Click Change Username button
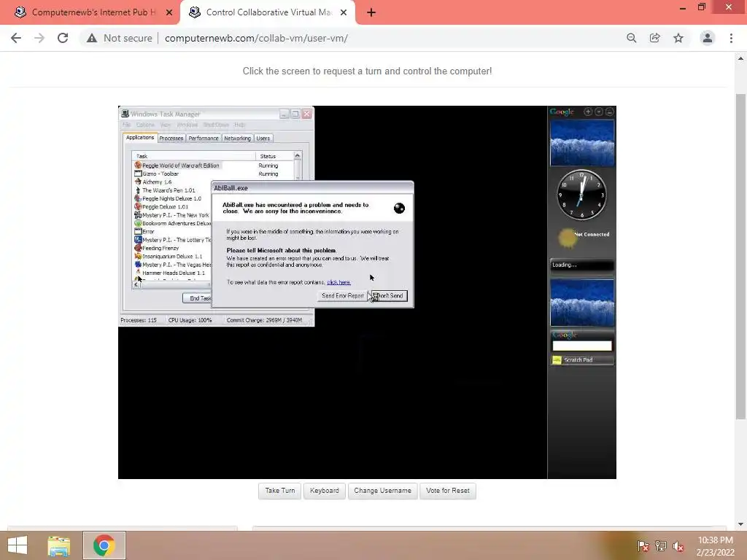Screen dimensions: 747x560 tap(382, 491)
